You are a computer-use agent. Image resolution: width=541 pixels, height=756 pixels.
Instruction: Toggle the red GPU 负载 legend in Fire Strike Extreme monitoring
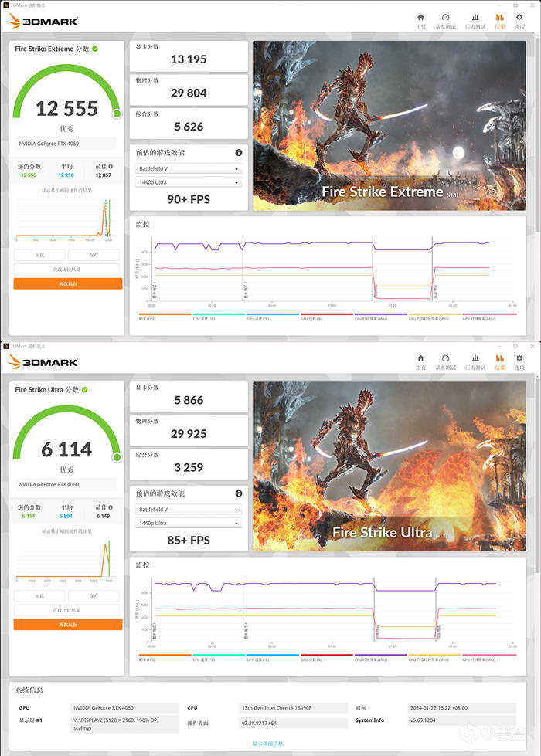(x=327, y=317)
